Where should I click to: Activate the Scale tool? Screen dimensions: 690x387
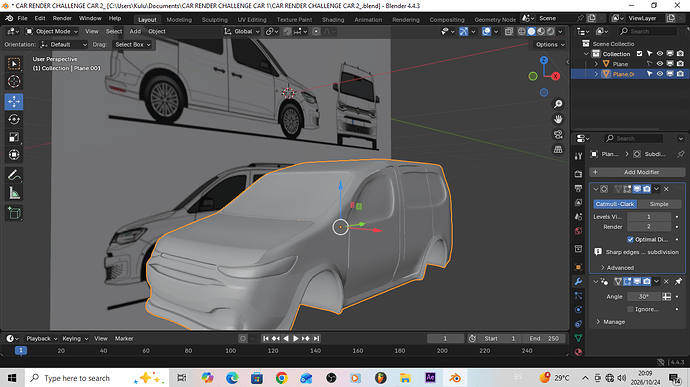click(14, 137)
